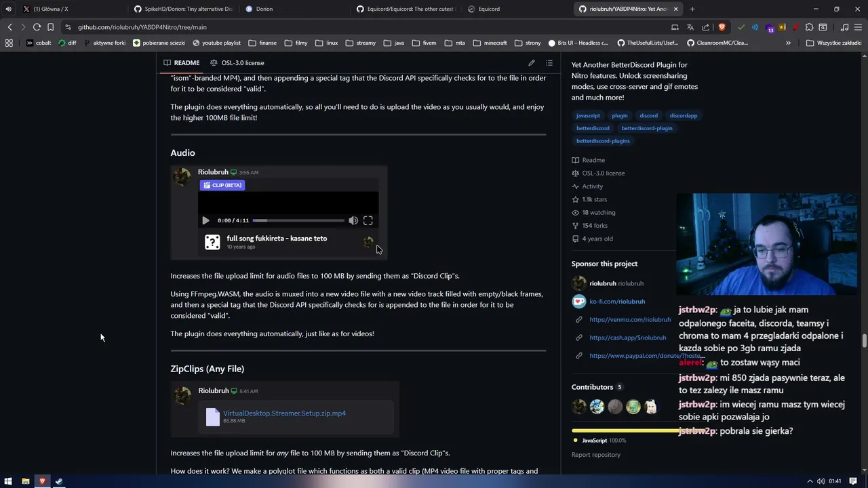Toggle fullscreen on the audio clip player
Image resolution: width=868 pixels, height=488 pixels.
368,220
